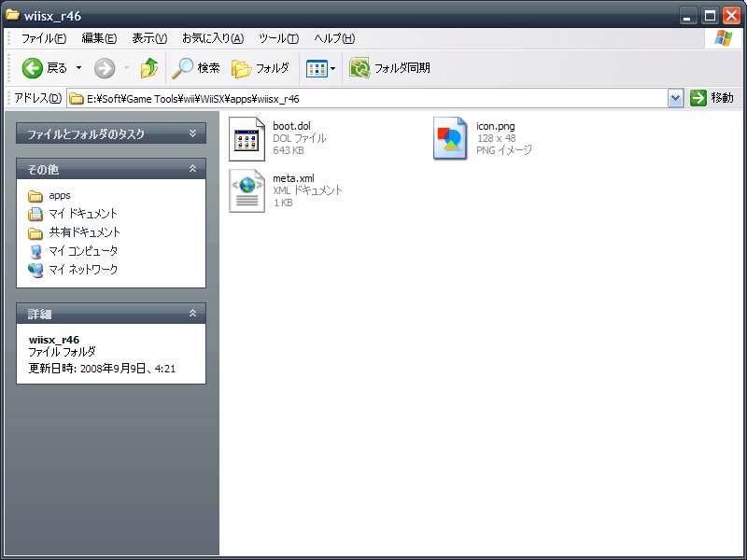Open the 編集(E) menu
Viewport: 747px width, 560px height.
coord(99,38)
